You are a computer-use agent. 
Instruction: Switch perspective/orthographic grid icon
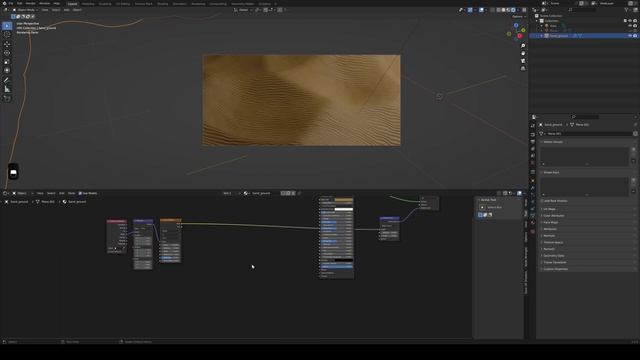coord(523,69)
